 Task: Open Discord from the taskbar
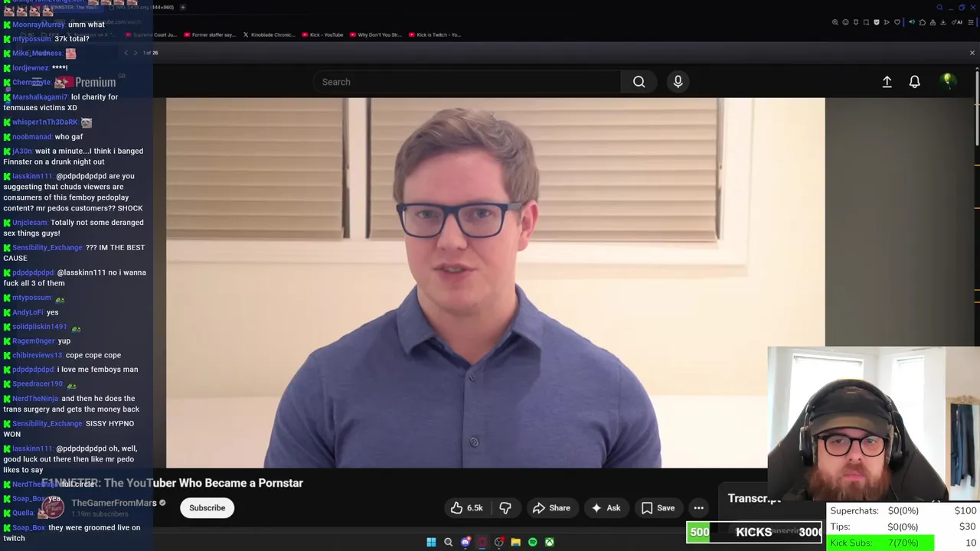pyautogui.click(x=465, y=542)
